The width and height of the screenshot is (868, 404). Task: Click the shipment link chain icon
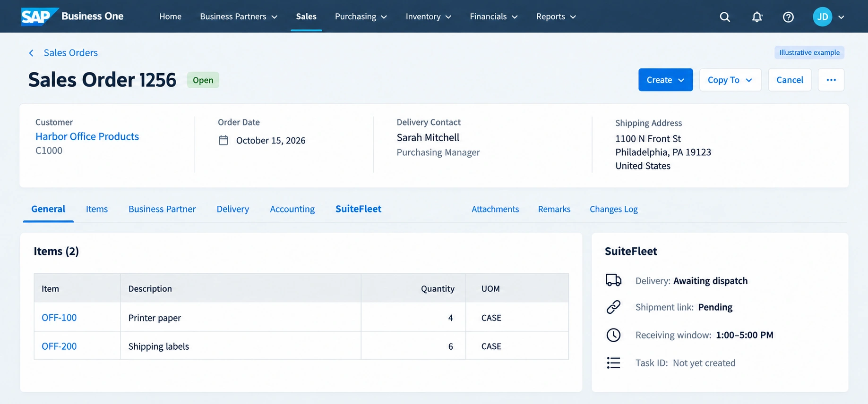tap(613, 307)
